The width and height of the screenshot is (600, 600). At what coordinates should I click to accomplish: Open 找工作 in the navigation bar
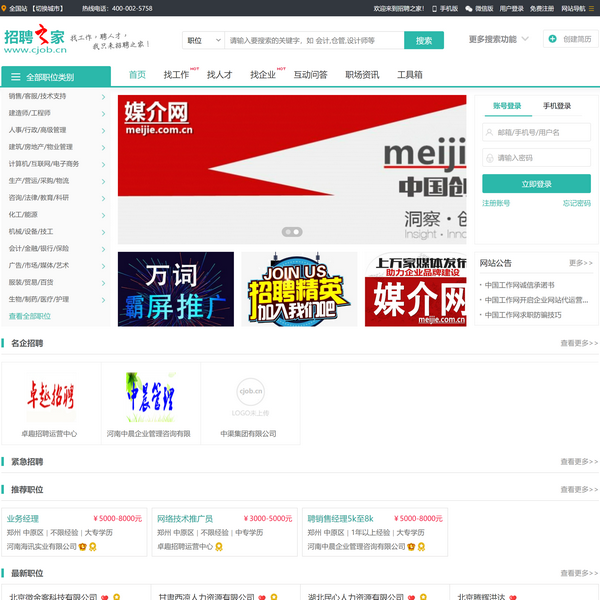[x=176, y=75]
